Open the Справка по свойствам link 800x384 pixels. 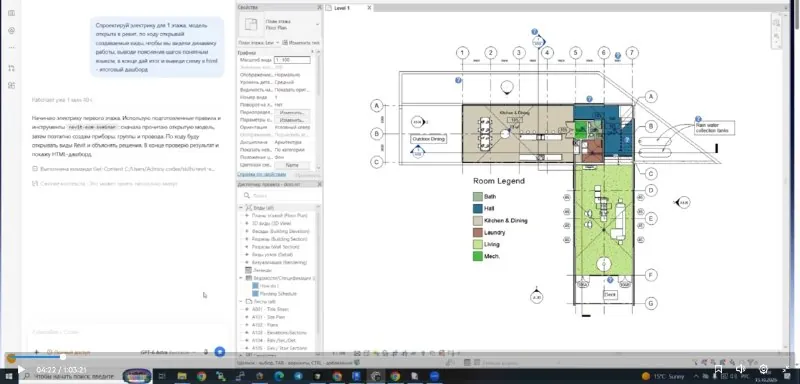(x=261, y=174)
